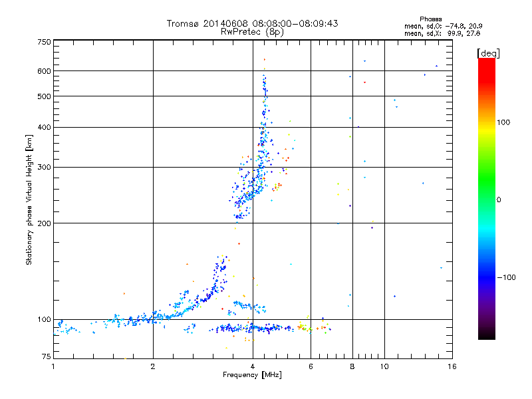Click the y-axis tick label '500'
532x399 pixels.
coord(44,96)
